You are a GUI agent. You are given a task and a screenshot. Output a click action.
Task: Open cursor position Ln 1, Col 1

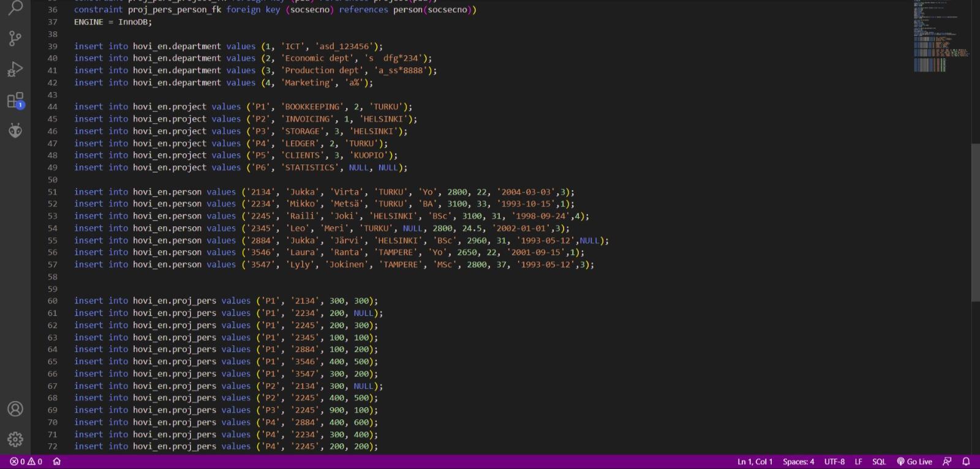[x=755, y=462]
